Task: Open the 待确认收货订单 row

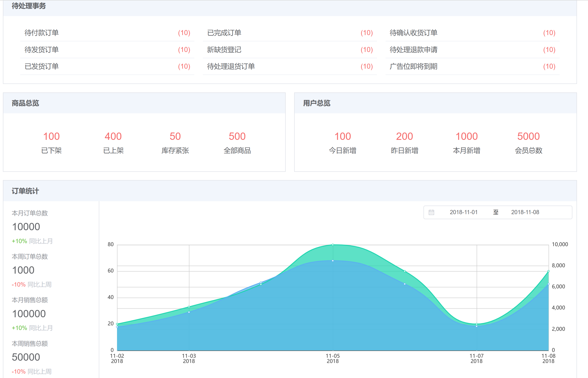Action: [472, 33]
